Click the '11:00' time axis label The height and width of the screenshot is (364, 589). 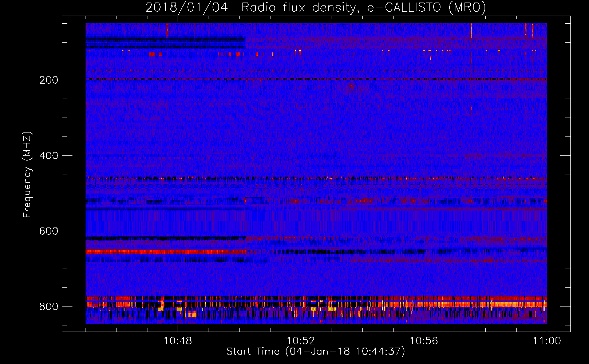coord(547,341)
